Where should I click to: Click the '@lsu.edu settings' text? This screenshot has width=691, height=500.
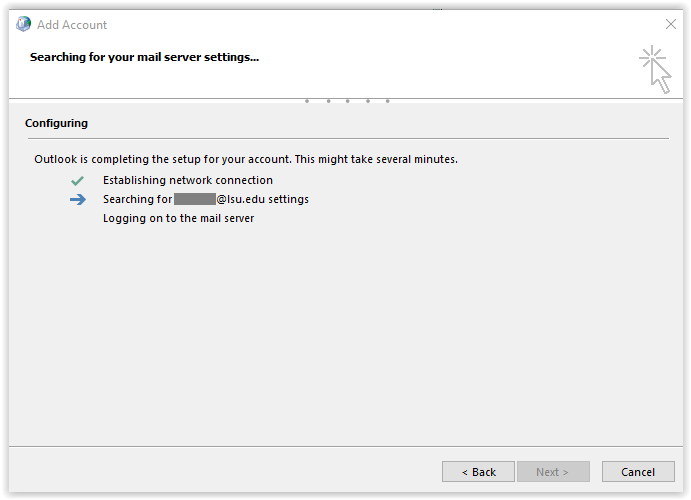coord(263,199)
